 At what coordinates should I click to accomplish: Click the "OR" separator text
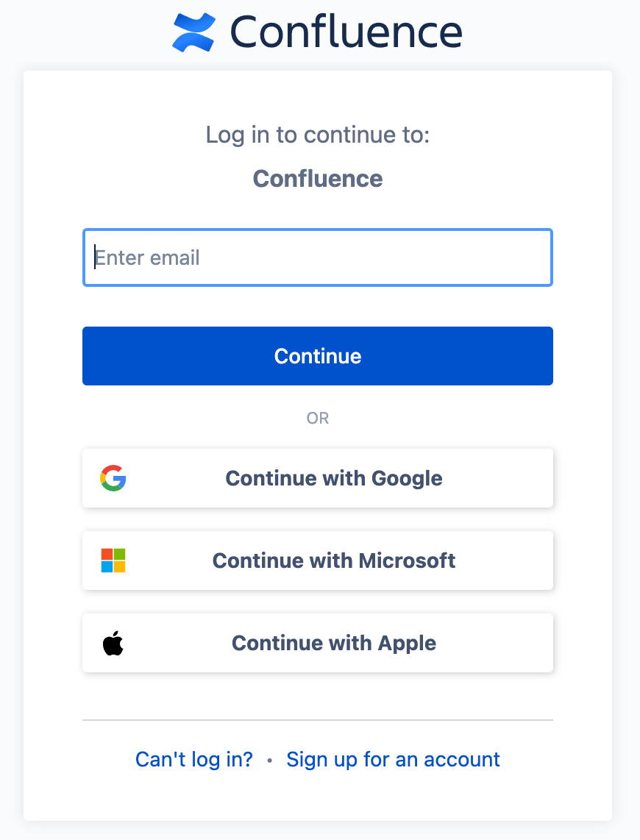tap(318, 418)
